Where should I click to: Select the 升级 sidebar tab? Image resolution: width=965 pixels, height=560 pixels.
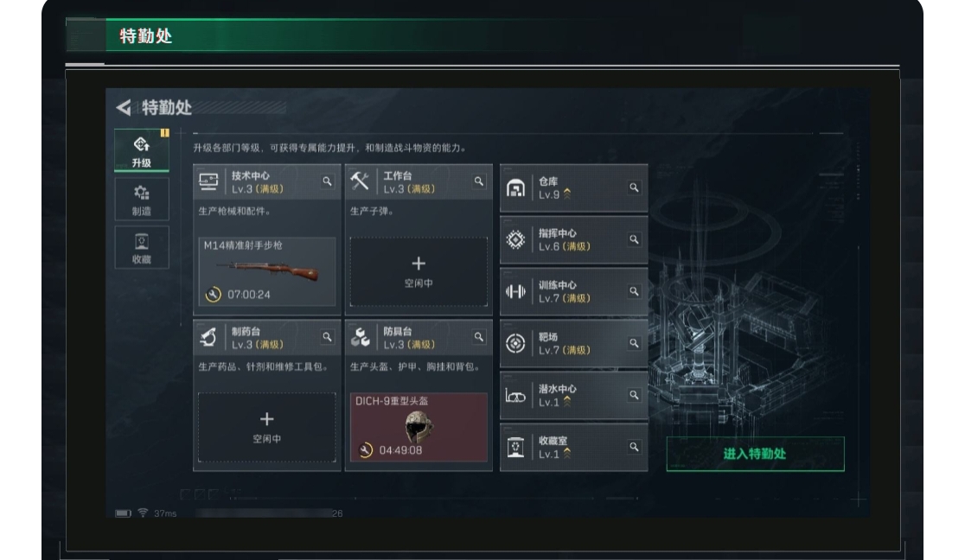click(142, 150)
